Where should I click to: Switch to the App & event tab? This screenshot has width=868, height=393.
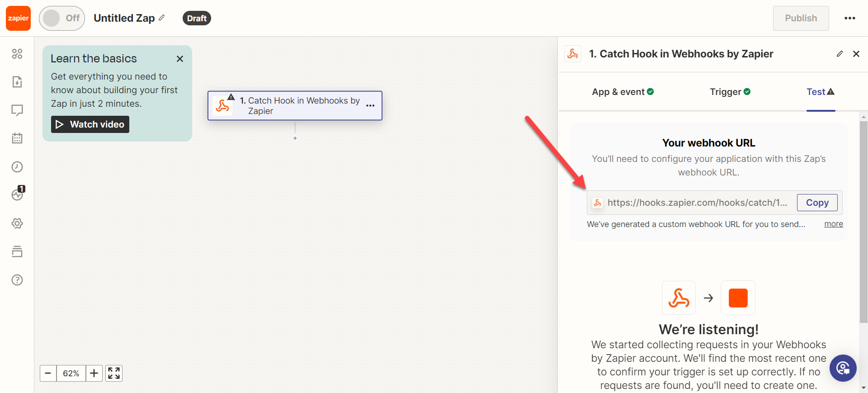point(623,92)
